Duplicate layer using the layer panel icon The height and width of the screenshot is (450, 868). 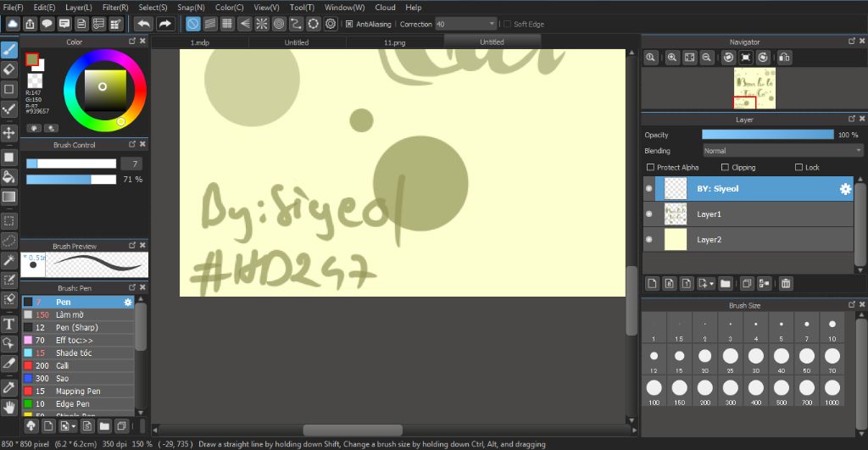click(x=746, y=283)
